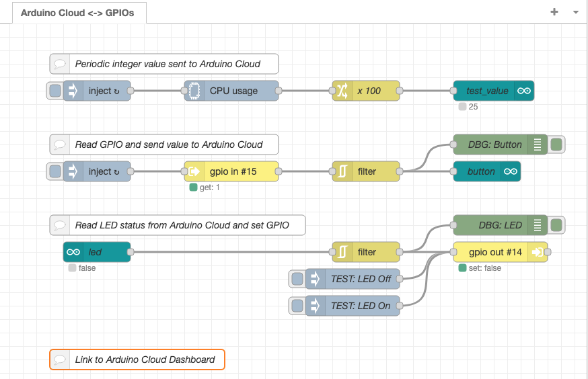The height and width of the screenshot is (379, 588).
Task: Select Read GPIO and send value comment text
Action: pos(169,144)
